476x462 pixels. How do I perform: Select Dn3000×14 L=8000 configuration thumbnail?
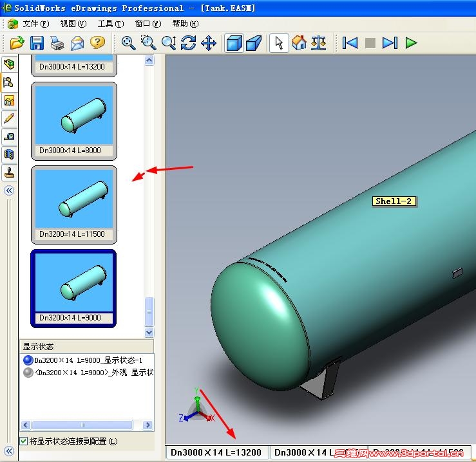click(74, 122)
